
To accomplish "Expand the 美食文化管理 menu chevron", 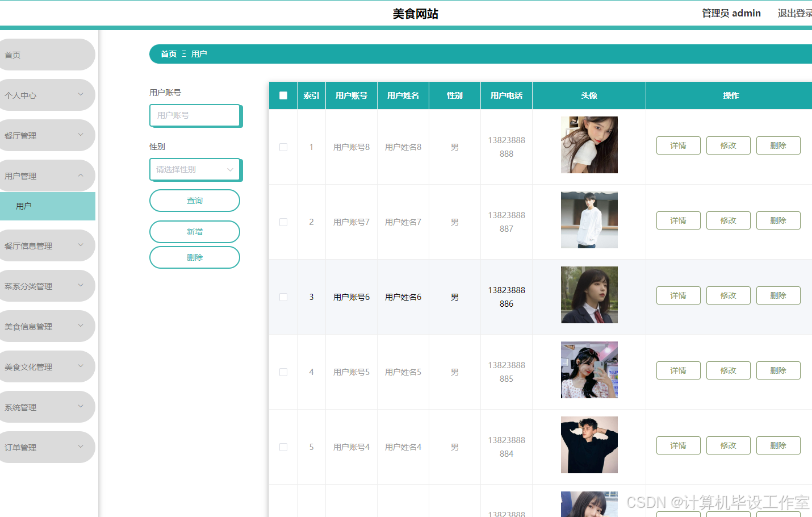I will tap(81, 366).
